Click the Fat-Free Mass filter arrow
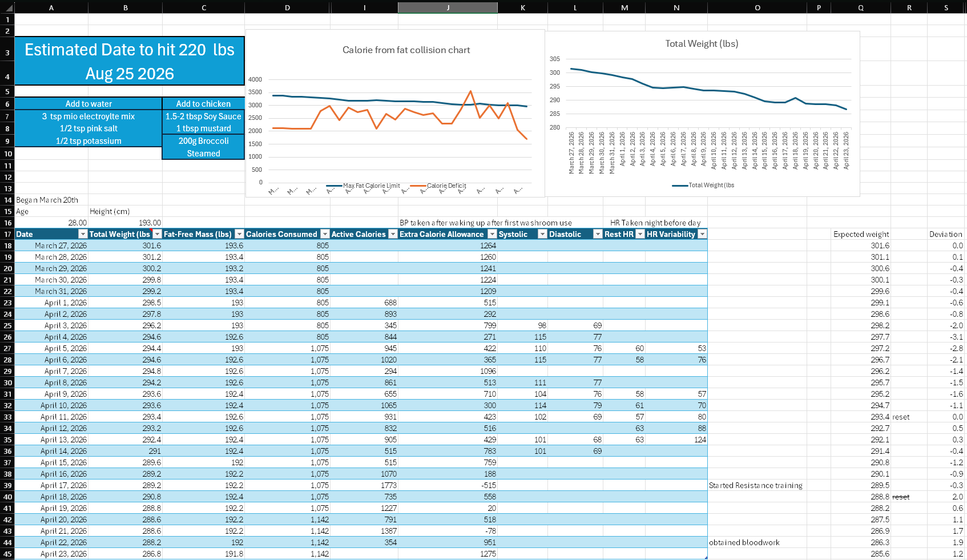967x560 pixels. (240, 234)
